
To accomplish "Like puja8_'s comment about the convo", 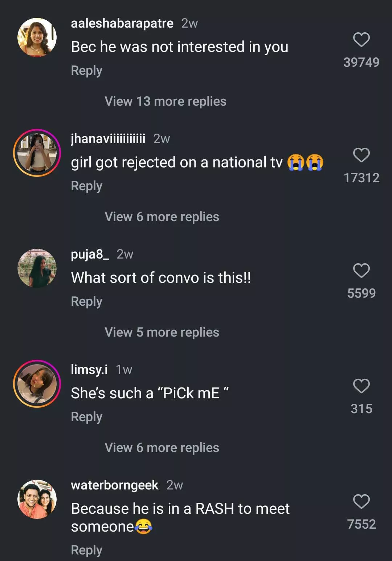I will (x=361, y=271).
